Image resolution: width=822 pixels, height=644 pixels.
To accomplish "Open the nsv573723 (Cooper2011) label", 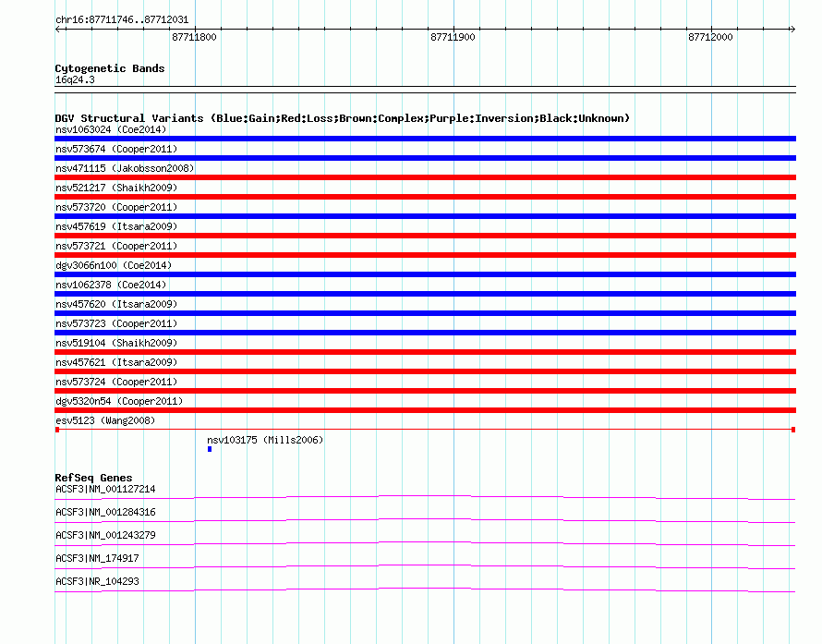I will click(x=116, y=323).
